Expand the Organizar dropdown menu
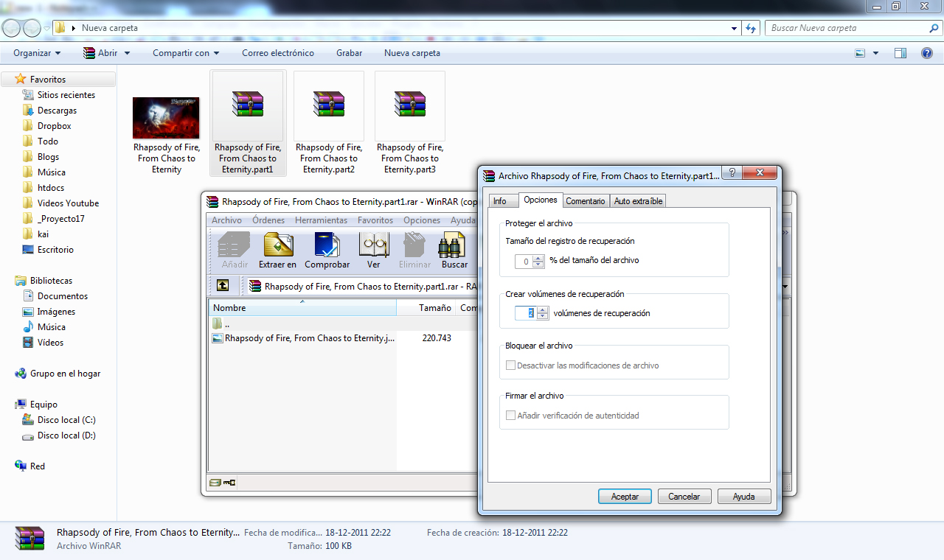Viewport: 944px width, 560px height. point(37,53)
